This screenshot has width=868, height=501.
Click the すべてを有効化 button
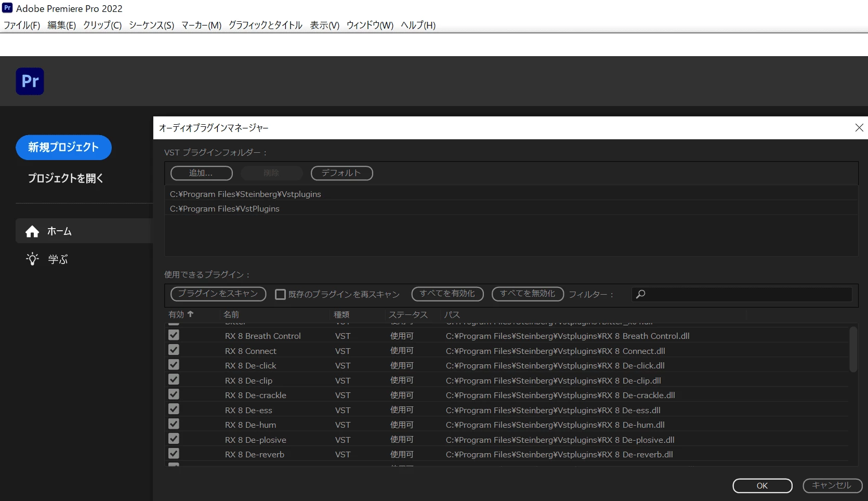click(x=447, y=294)
